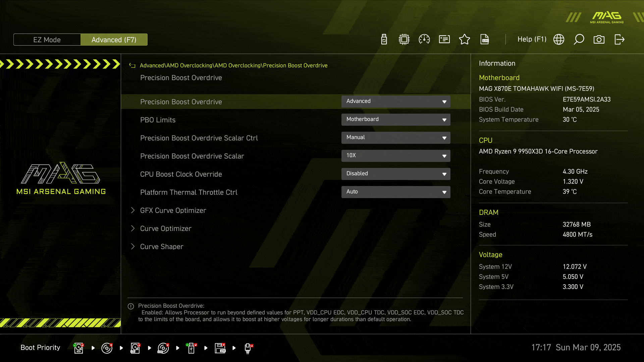Select the Platform Thermal Throttle Ctrl label
This screenshot has height=362, width=644.
189,192
